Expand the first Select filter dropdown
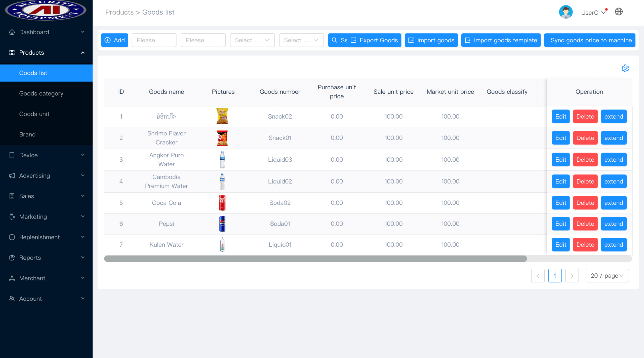The height and width of the screenshot is (358, 644). 252,40
